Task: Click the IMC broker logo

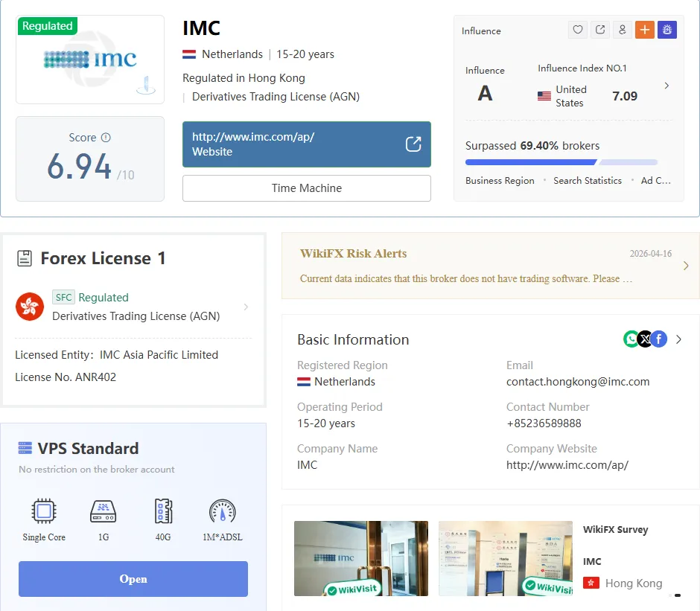Action: click(90, 60)
